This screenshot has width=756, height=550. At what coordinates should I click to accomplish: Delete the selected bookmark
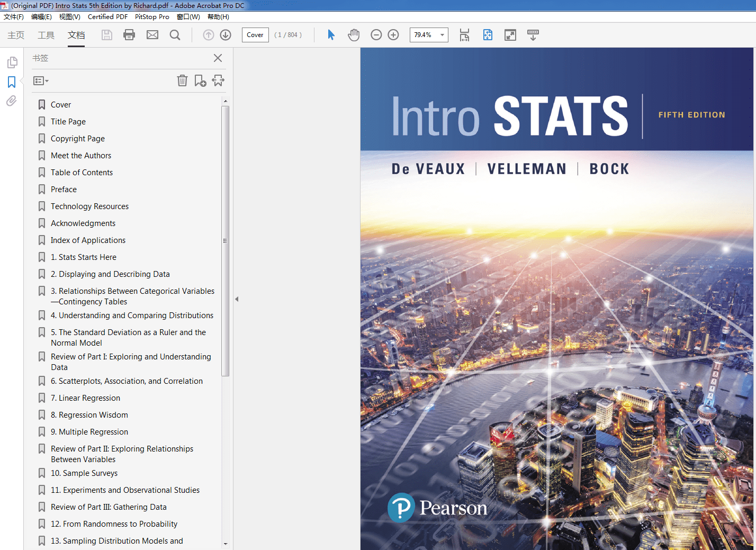[182, 80]
